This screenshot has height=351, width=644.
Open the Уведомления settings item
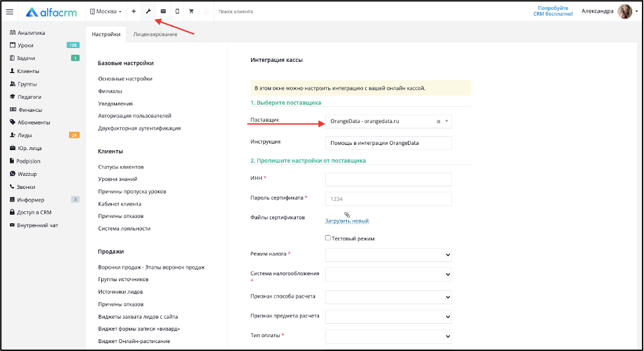pos(115,103)
